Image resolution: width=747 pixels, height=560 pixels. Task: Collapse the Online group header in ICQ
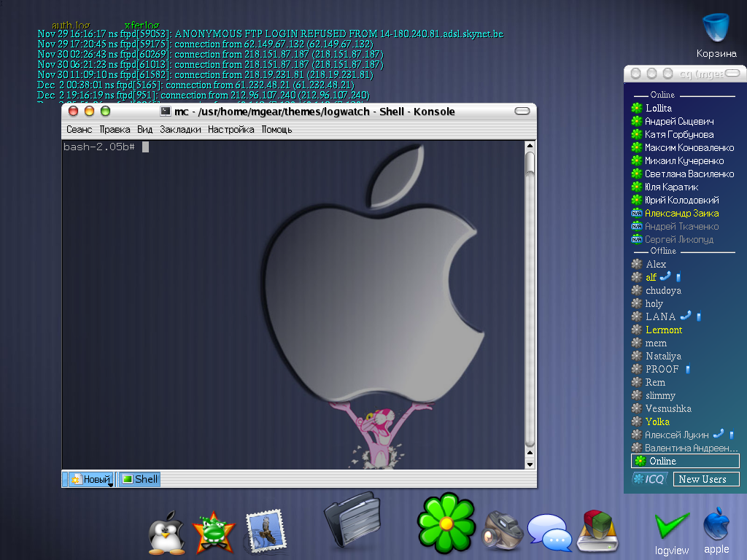point(662,95)
